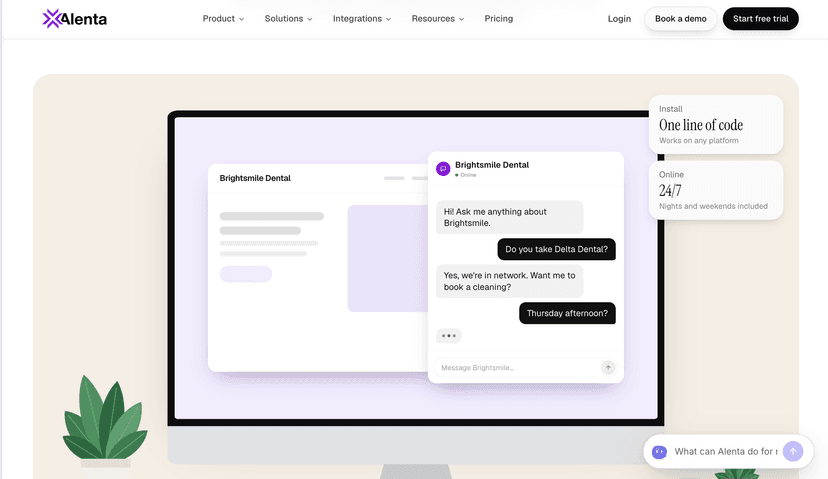Click the Book a demo button

pyautogui.click(x=681, y=18)
